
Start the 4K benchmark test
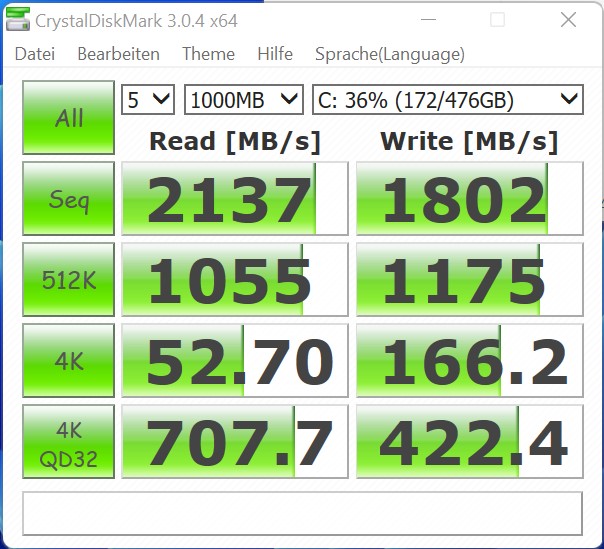(x=69, y=360)
